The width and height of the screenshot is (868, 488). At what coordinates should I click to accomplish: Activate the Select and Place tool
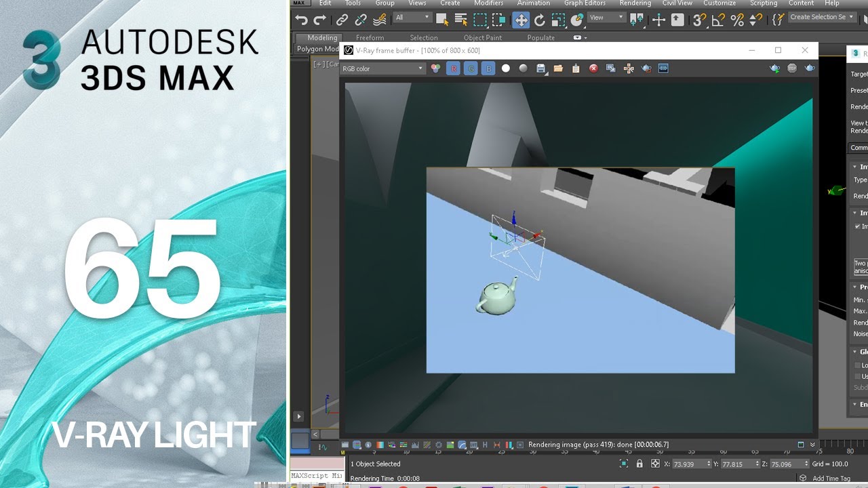(x=577, y=20)
